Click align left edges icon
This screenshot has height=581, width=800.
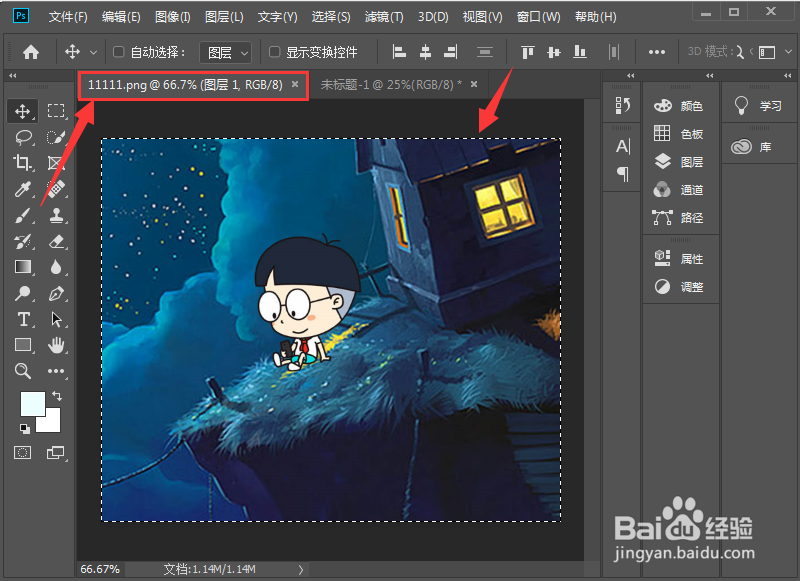pos(399,52)
